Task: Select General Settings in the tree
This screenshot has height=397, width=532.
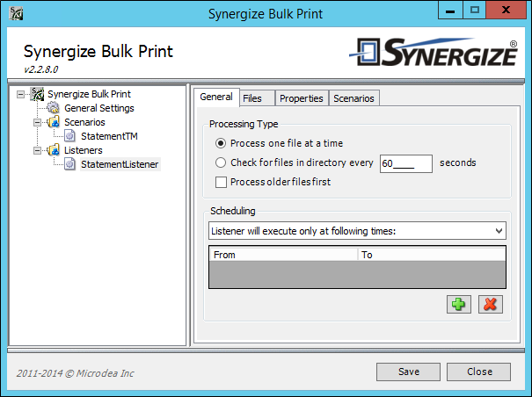Action: point(99,108)
